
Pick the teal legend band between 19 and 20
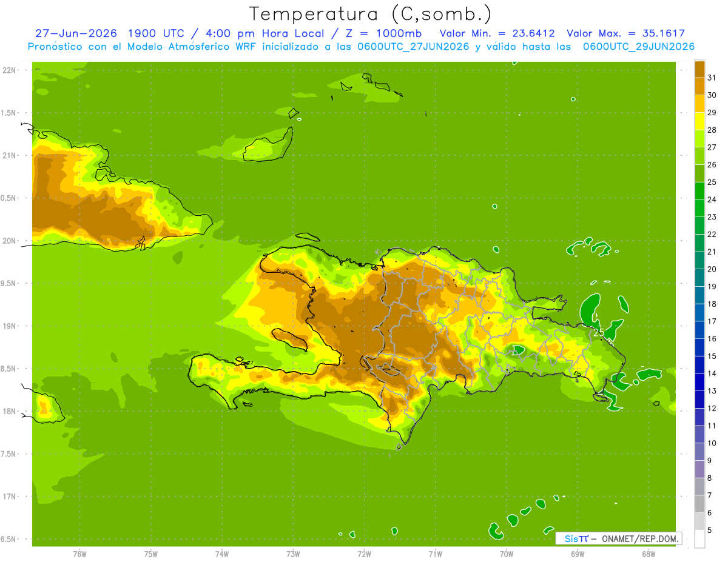coord(699,277)
